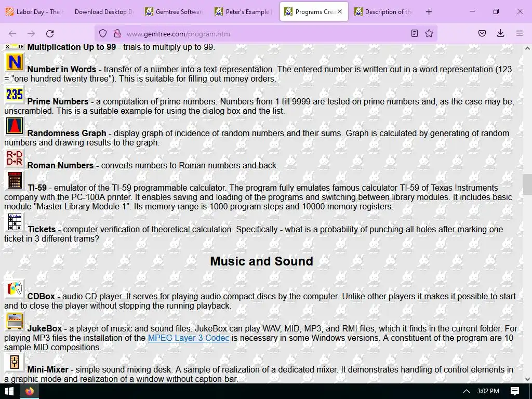Click the Multiplication Up to 99 text
The height and width of the screenshot is (399, 532).
pos(72,47)
